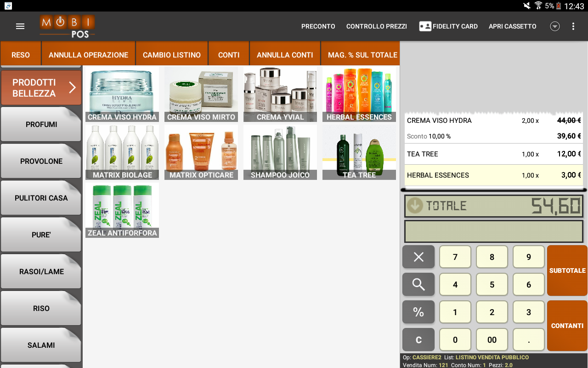Open PRECONTO from the top bar
This screenshot has height=368, width=588.
point(318,26)
